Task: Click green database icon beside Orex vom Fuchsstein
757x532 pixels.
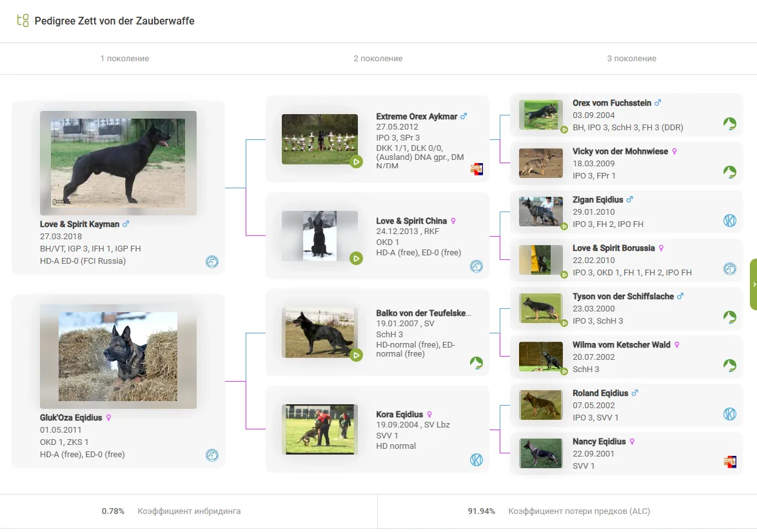Action: click(729, 124)
